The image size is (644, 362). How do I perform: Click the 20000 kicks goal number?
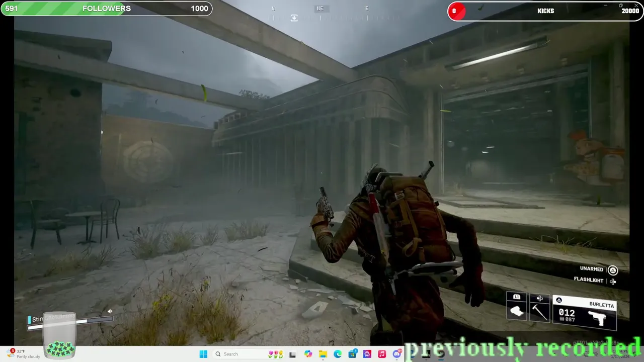click(630, 11)
